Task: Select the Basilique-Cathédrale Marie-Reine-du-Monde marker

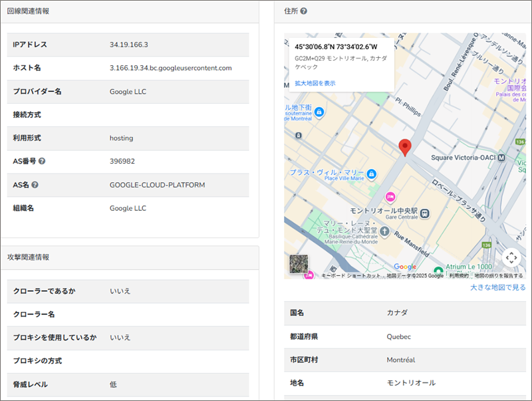Action: tap(385, 230)
